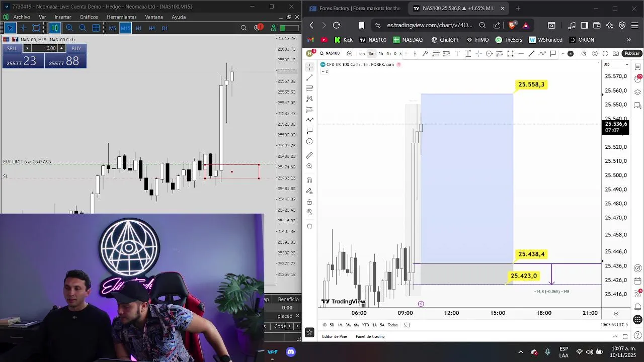This screenshot has height=362, width=644.
Task: Click the Publicar button
Action: tap(632, 53)
